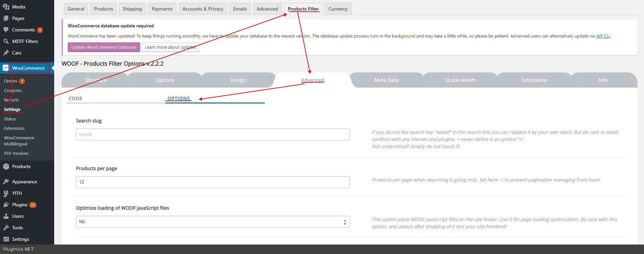The image size is (644, 254).
Task: Switch to Accounts & Privacy tab
Action: click(x=203, y=9)
